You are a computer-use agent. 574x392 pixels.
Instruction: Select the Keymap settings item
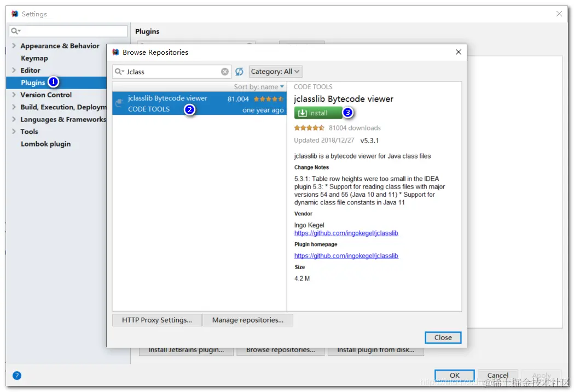click(x=34, y=58)
